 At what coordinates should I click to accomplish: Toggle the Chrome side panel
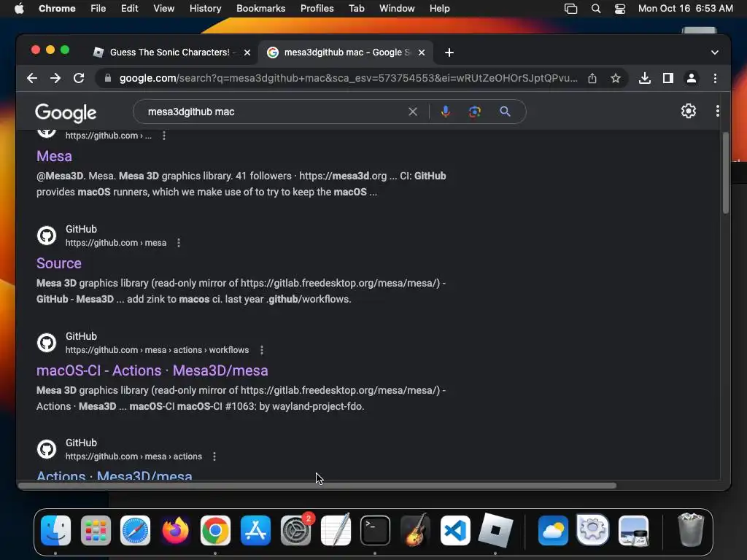point(668,78)
